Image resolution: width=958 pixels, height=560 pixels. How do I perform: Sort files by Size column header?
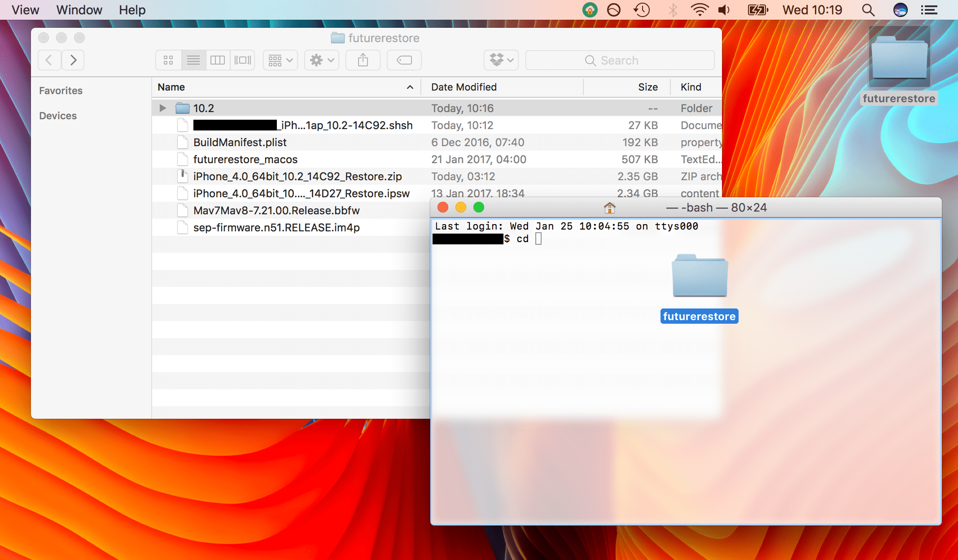pos(647,87)
